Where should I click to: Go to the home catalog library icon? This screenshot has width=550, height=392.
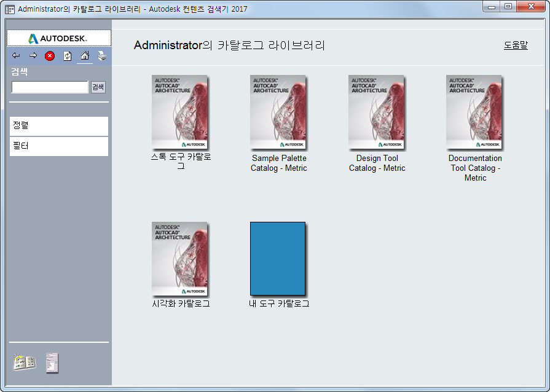pos(85,56)
